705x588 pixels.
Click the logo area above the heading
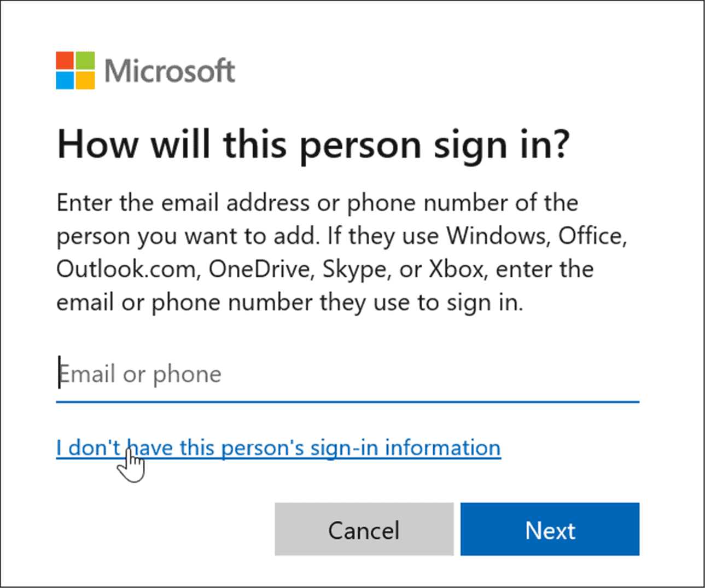coord(145,69)
